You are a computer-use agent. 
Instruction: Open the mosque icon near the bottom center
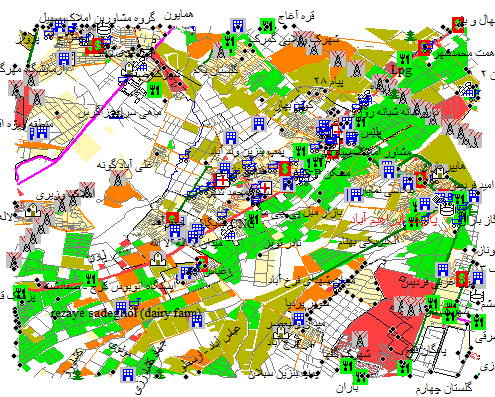tap(281, 332)
